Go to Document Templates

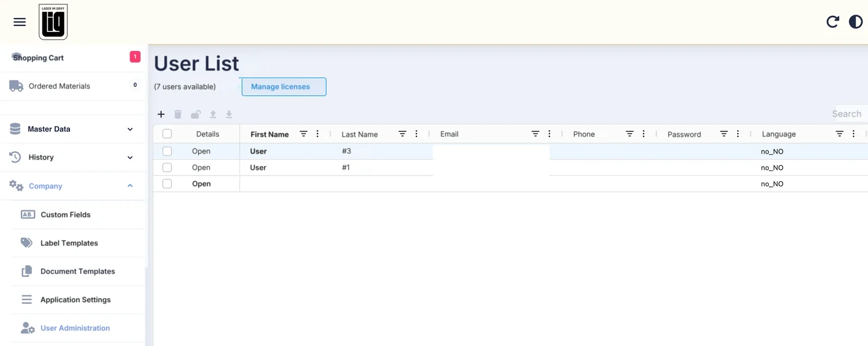coord(78,271)
